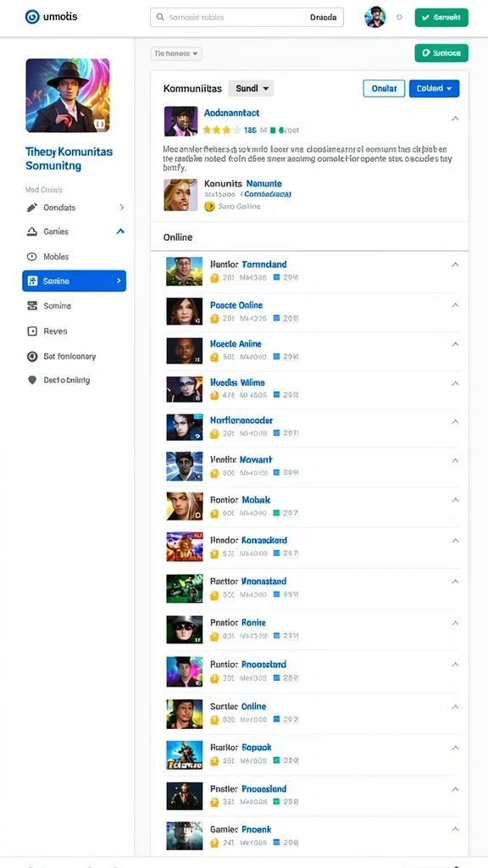This screenshot has width=488, height=868.
Task: Toggle the Hoecte Anline row chevron
Action: 455,344
